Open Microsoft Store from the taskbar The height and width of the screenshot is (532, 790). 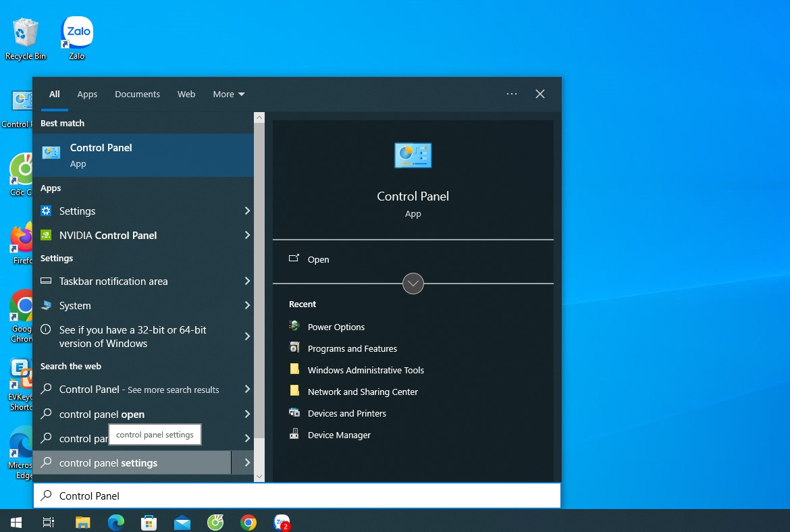[149, 523]
